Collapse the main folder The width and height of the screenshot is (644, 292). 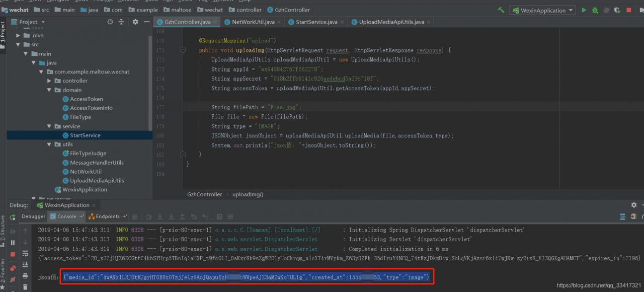26,53
